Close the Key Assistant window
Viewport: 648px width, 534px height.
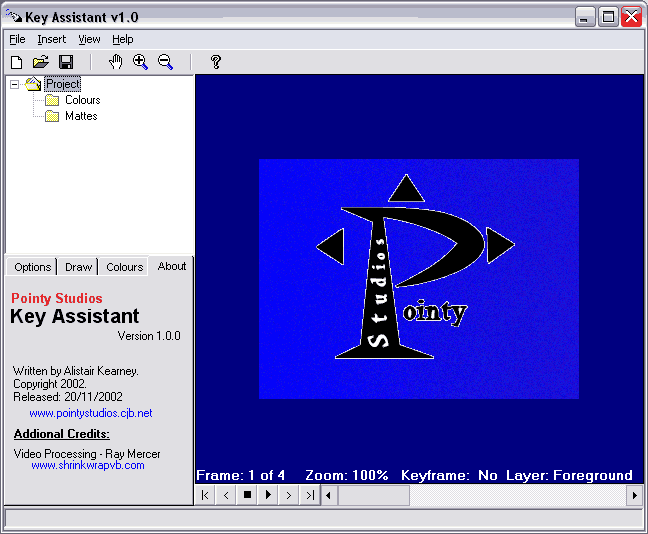tap(631, 17)
